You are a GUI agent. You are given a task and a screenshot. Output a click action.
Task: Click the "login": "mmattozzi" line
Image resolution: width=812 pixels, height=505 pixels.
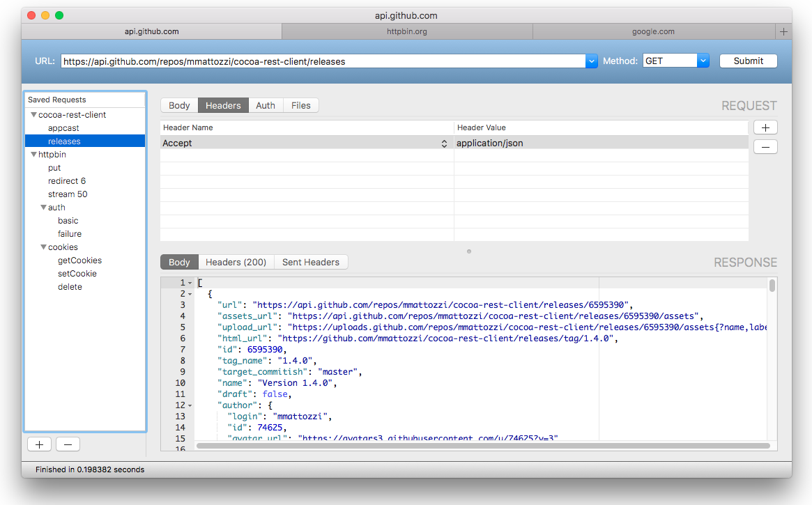pos(279,417)
